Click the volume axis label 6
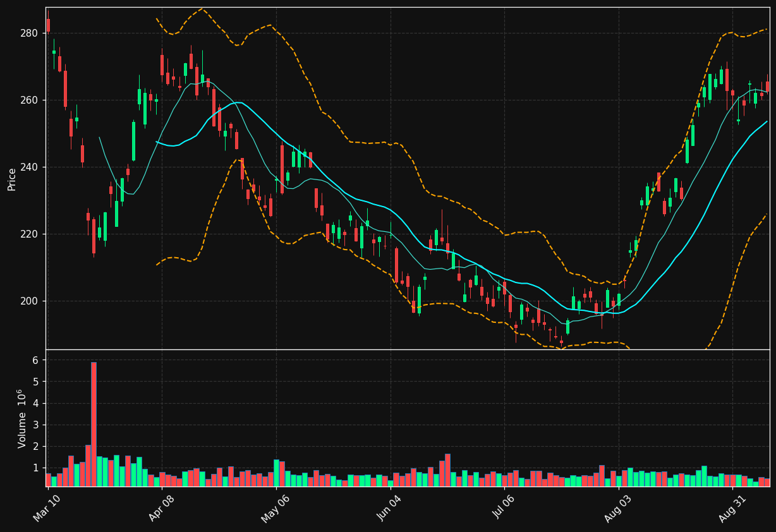The width and height of the screenshot is (776, 532). click(36, 360)
